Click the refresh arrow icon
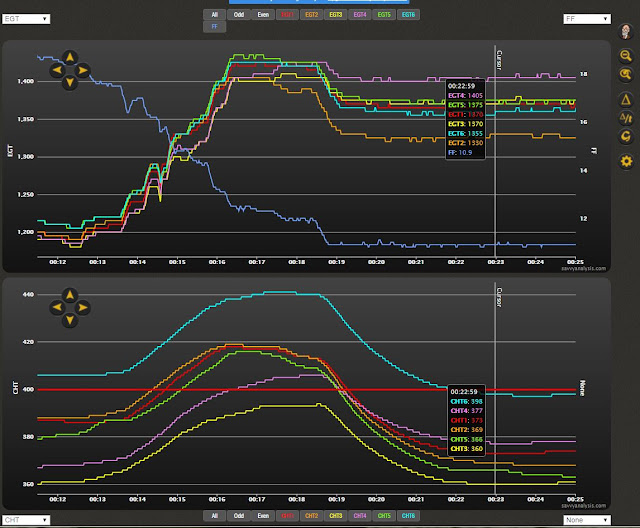The width and height of the screenshot is (640, 528). [626, 136]
